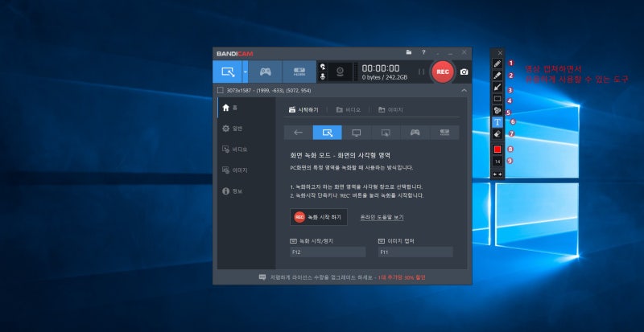The image size is (644, 332).
Task: Start recording with the red REC circle
Action: pyautogui.click(x=443, y=72)
